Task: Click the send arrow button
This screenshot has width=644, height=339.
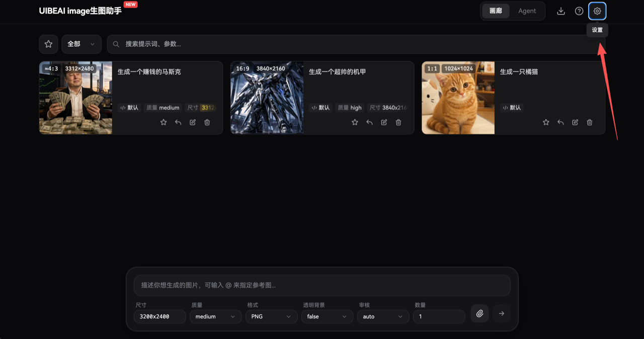Action: (x=502, y=313)
